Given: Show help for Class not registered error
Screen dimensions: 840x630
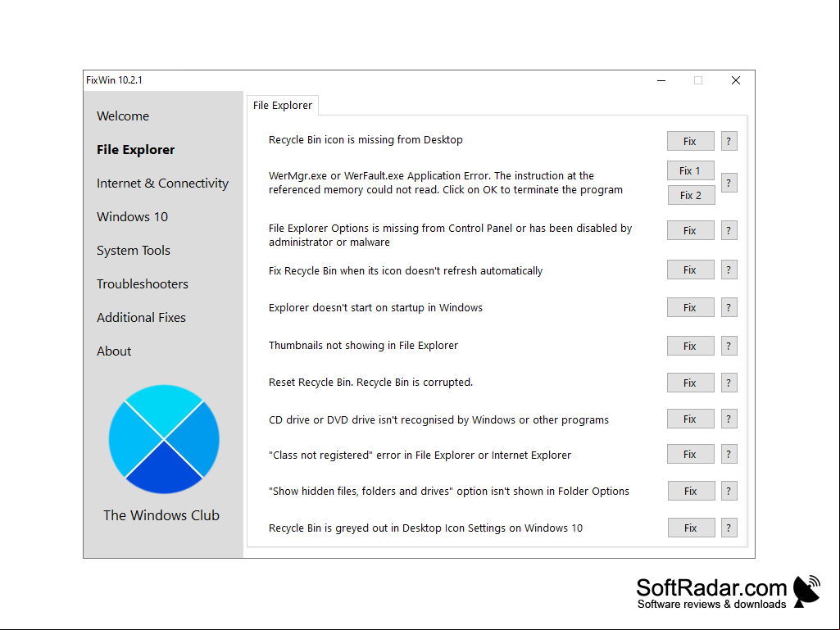Looking at the screenshot, I should 729,455.
